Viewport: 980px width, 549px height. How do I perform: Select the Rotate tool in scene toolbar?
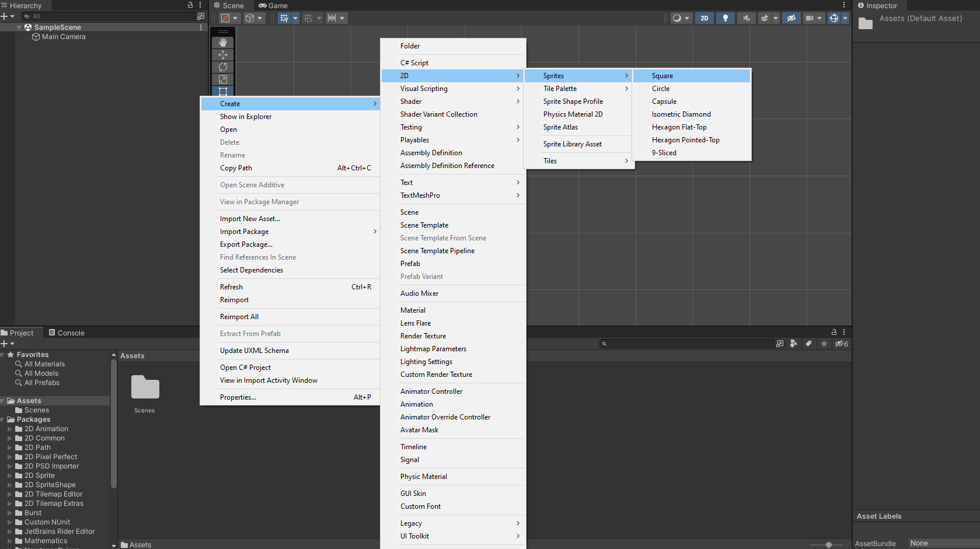[x=222, y=67]
